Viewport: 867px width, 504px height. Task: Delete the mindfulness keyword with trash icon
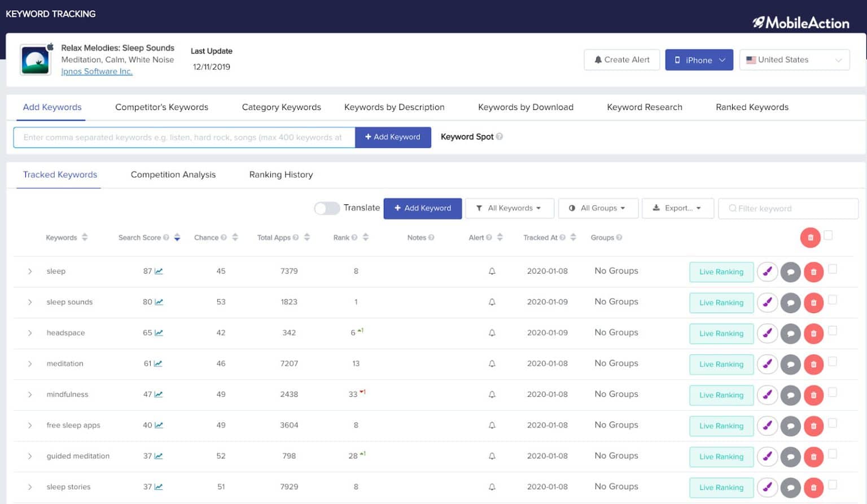[x=813, y=395]
